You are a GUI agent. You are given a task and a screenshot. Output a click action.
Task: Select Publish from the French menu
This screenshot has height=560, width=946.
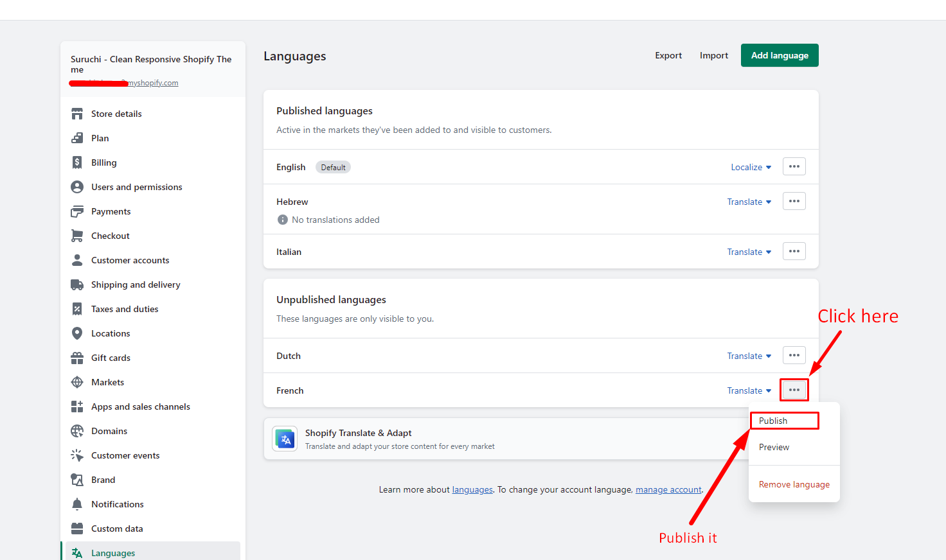[x=773, y=421]
